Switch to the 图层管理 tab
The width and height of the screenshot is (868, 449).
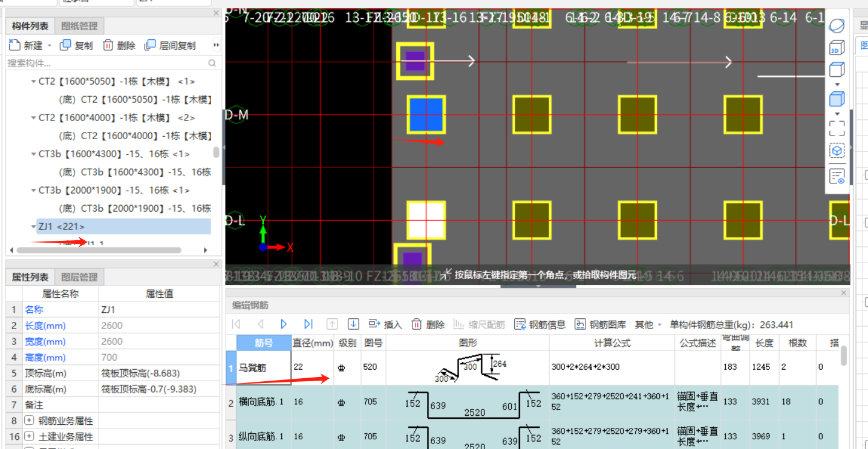pos(79,277)
